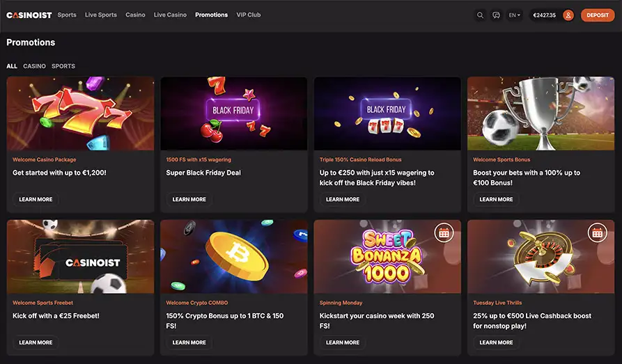Go to Sports in the top navigation
The height and width of the screenshot is (364, 622).
(x=67, y=15)
